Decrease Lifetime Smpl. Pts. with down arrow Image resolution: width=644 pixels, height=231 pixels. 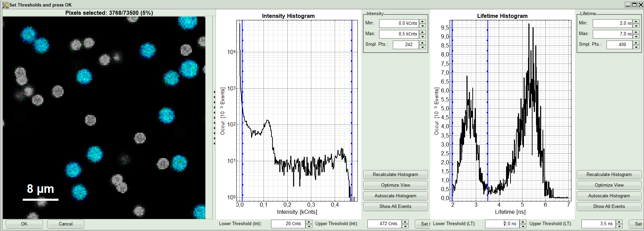[636, 47]
